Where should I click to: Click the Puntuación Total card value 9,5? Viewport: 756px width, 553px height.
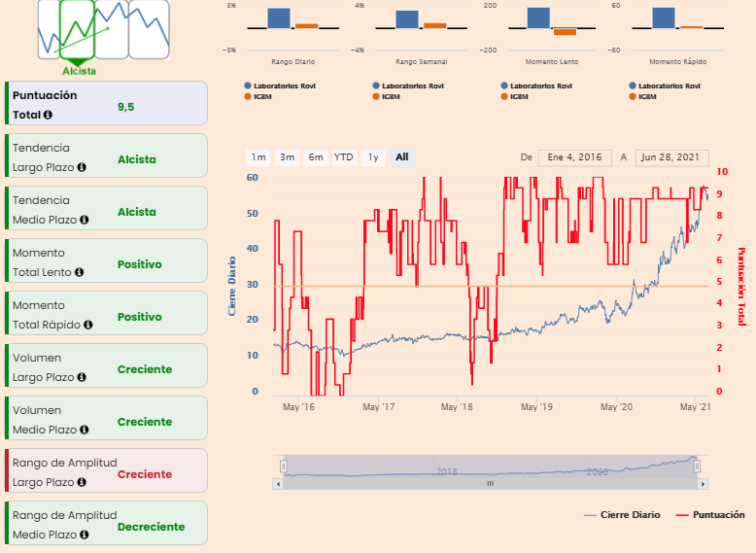[126, 107]
